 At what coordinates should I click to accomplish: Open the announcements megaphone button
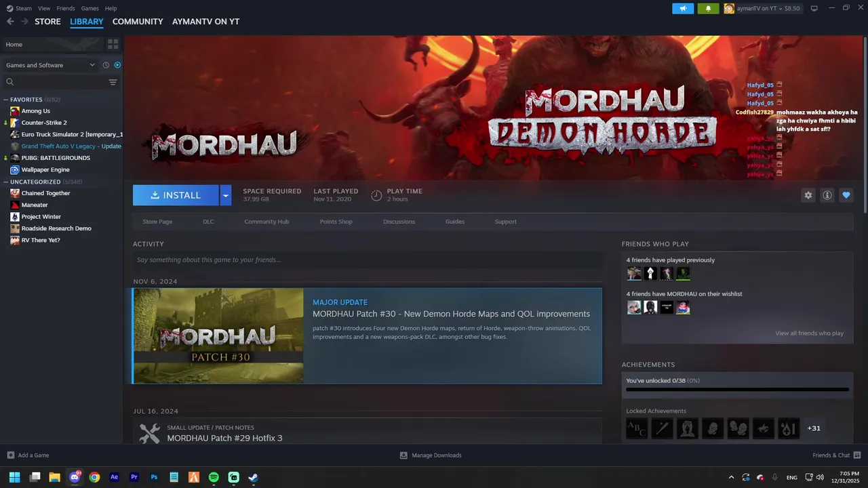point(683,8)
